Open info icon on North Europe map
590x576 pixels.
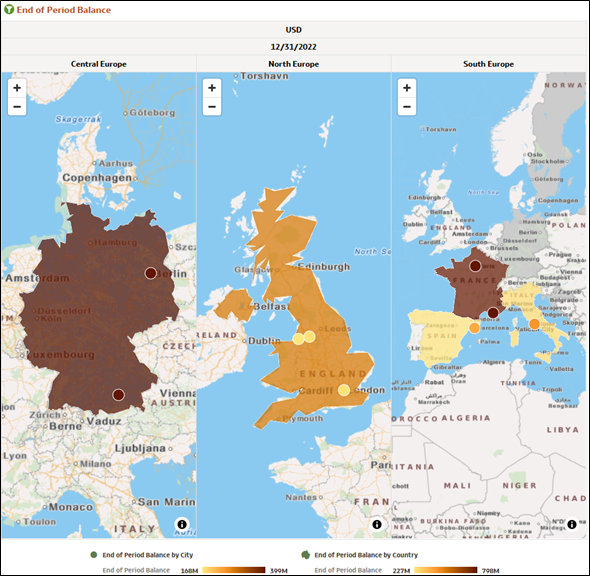coord(377,524)
